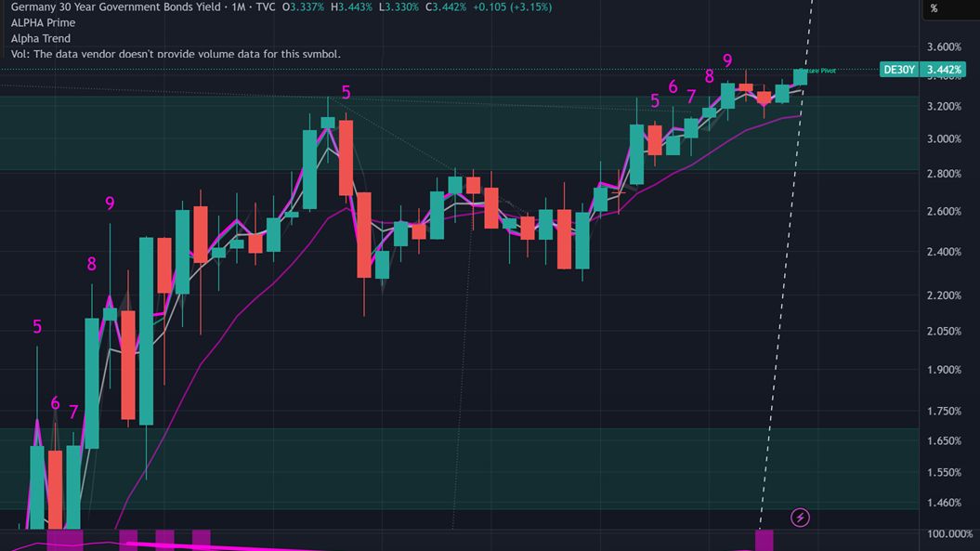Screen dimensions: 980x551
Task: Click the magenta 9 marker near Future Pivot
Action: coord(727,60)
